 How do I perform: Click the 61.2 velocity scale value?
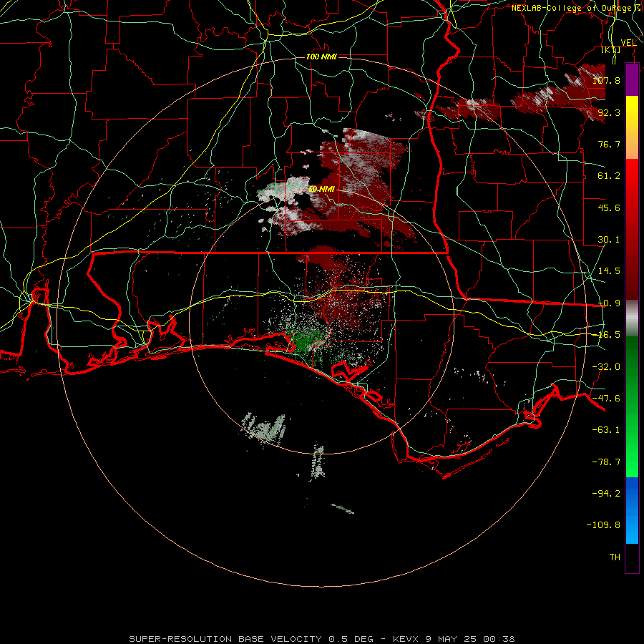[x=609, y=176]
